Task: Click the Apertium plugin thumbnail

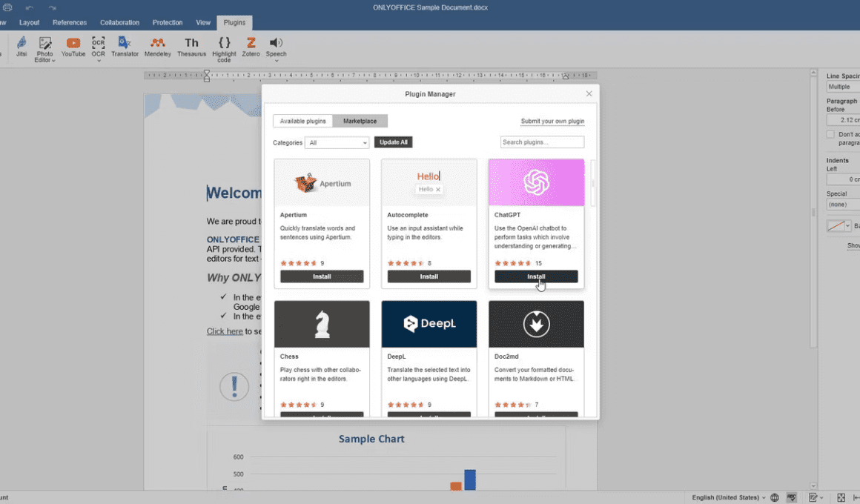Action: [322, 182]
